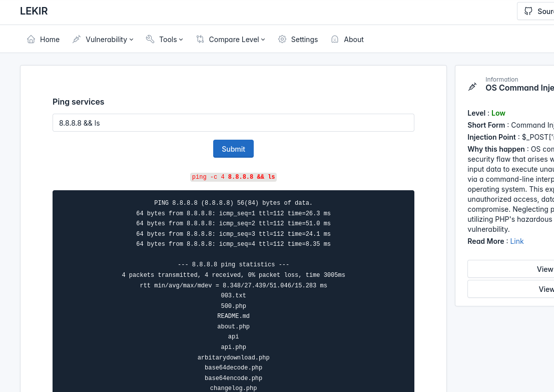Expand the Vulnerability dropdown chevron
This screenshot has height=392, width=554.
[131, 40]
